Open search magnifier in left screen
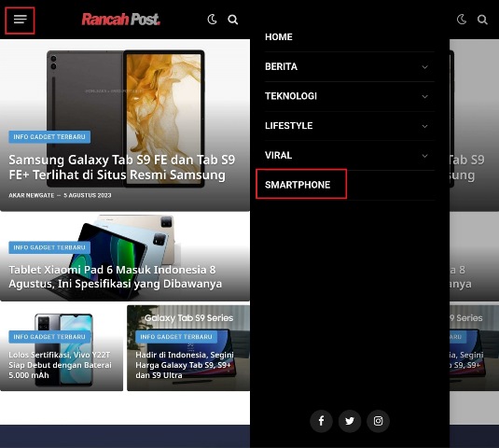The width and height of the screenshot is (499, 448). 232,20
